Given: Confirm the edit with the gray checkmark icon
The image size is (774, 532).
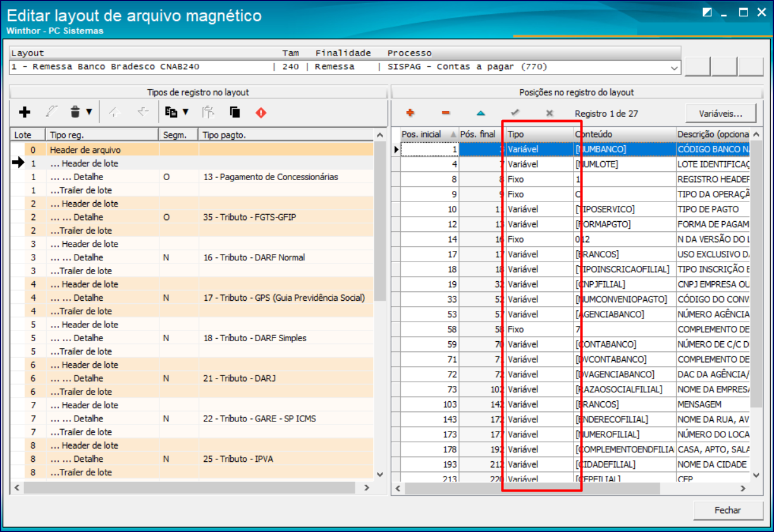Looking at the screenshot, I should tap(515, 113).
